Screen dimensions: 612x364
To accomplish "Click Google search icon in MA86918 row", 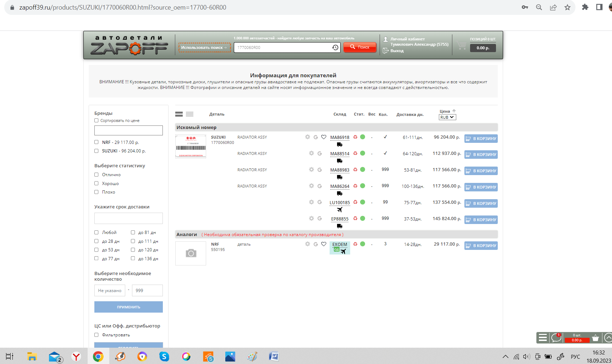I will click(316, 137).
